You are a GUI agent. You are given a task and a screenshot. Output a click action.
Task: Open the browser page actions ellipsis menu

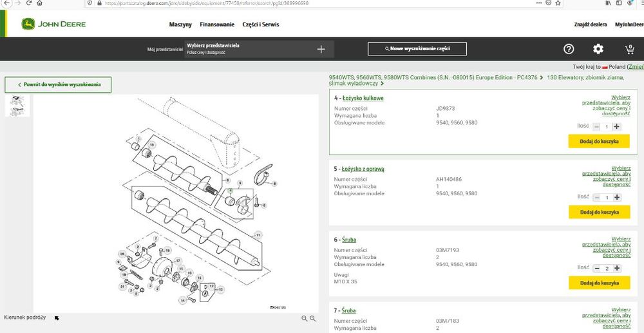point(539,3)
